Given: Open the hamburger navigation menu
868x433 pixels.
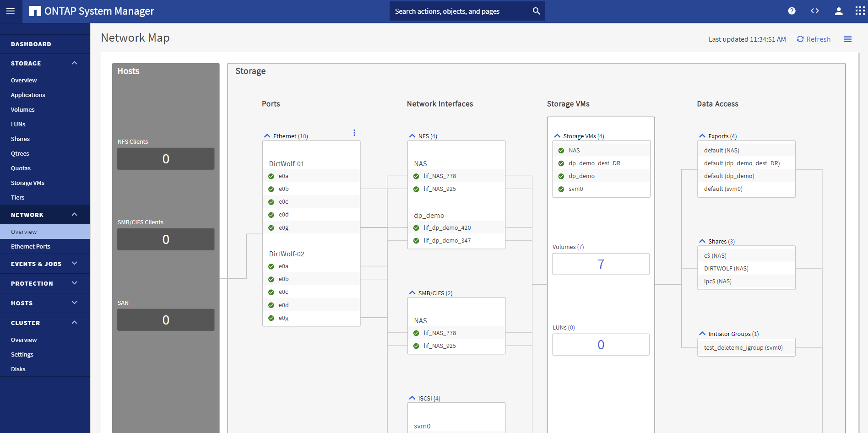Looking at the screenshot, I should click(11, 11).
